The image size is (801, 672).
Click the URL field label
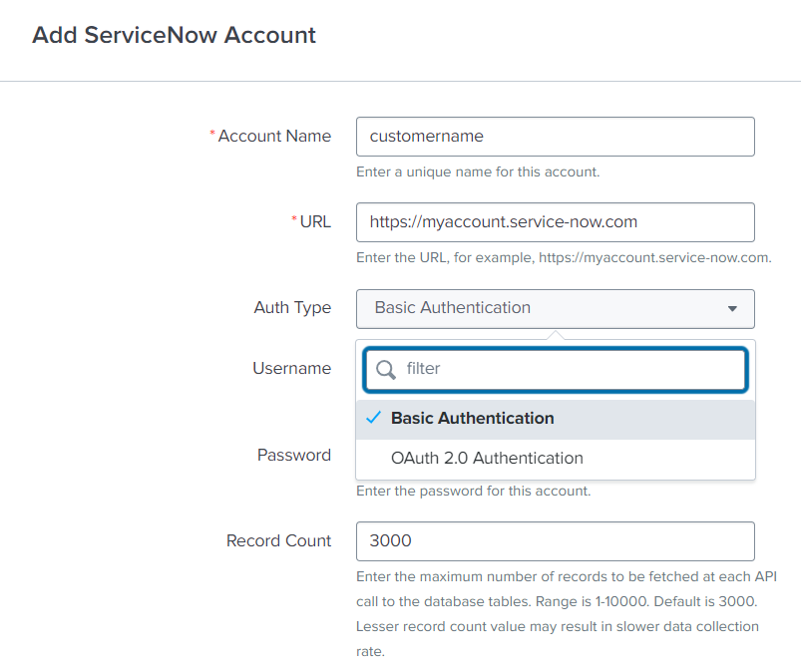pos(315,222)
